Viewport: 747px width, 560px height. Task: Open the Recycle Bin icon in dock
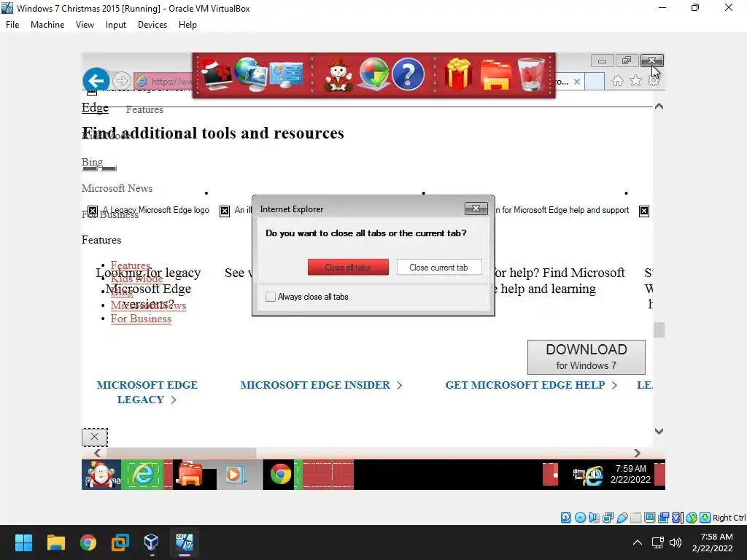click(x=531, y=74)
